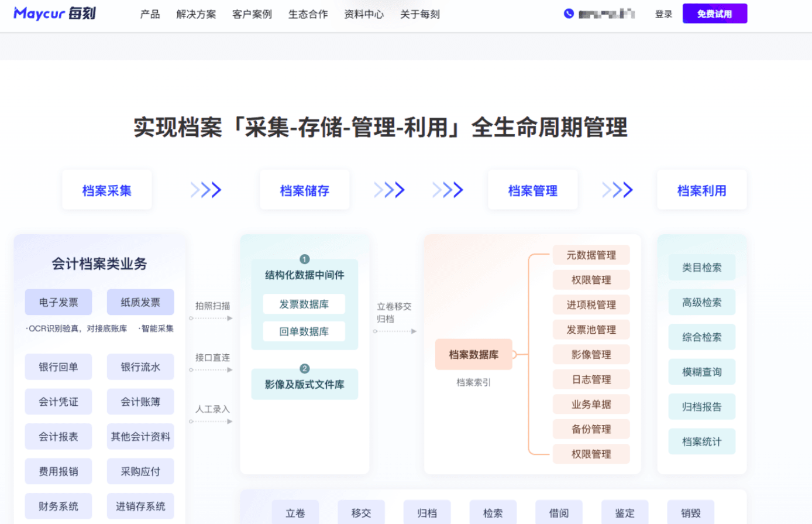The width and height of the screenshot is (812, 524).
Task: Click the 类目检索 item
Action: [702, 268]
